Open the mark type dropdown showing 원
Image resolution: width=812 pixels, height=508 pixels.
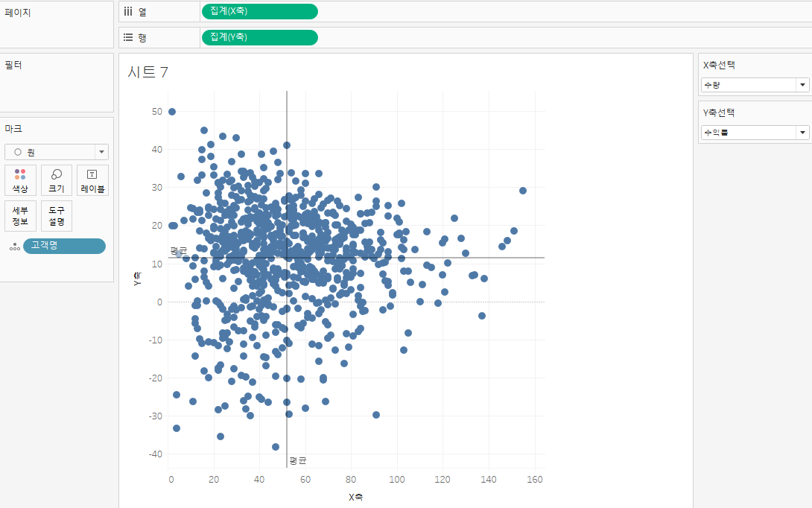click(x=57, y=152)
